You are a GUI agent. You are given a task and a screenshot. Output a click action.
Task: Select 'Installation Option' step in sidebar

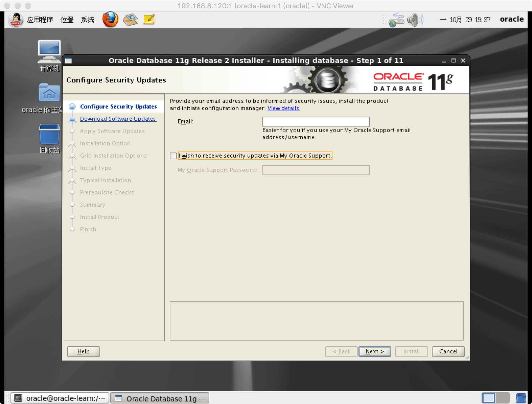click(105, 143)
